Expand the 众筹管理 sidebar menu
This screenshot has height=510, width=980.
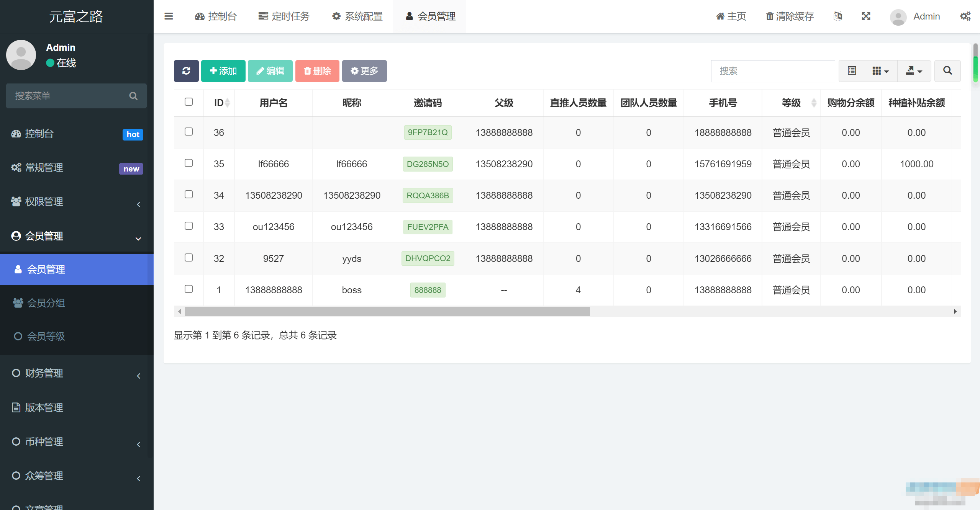(x=77, y=476)
